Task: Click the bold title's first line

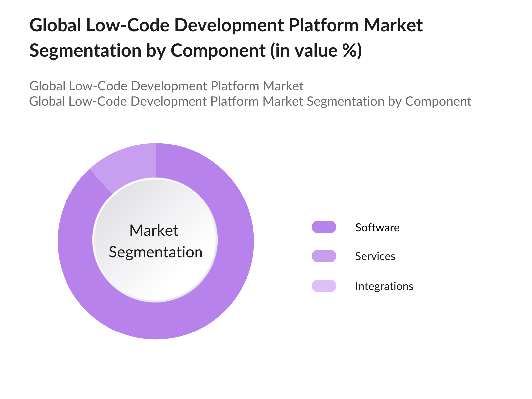Action: point(226,25)
